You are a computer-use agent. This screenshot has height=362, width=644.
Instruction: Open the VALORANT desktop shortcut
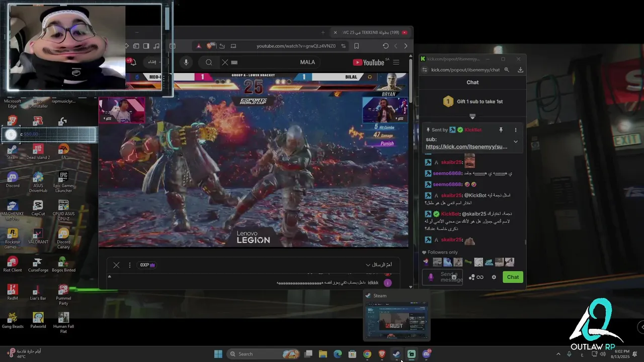38,235
